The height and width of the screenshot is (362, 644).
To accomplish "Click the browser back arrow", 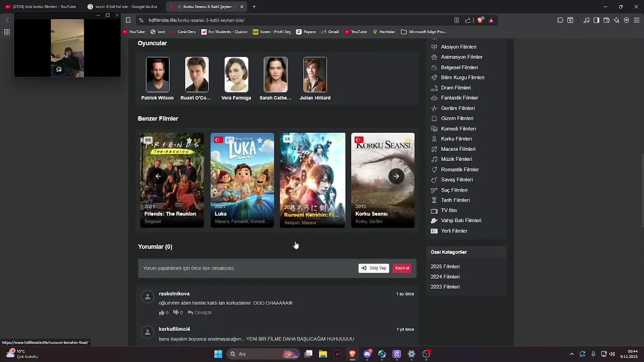I will [7, 20].
